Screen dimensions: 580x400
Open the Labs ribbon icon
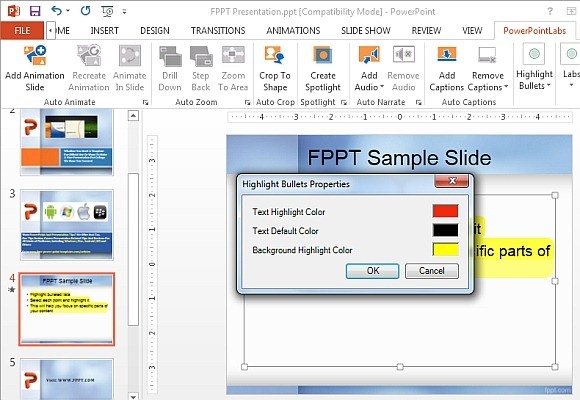[x=571, y=54]
